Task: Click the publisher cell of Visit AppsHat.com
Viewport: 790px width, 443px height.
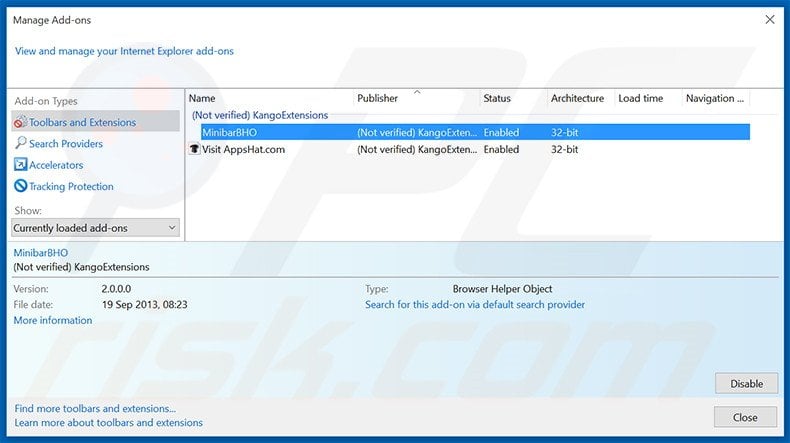Action: (x=417, y=149)
